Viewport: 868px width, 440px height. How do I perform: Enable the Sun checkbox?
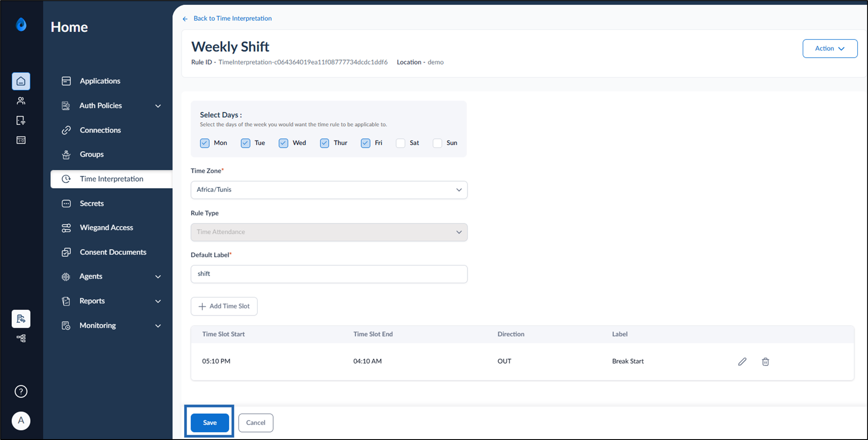pyautogui.click(x=437, y=143)
